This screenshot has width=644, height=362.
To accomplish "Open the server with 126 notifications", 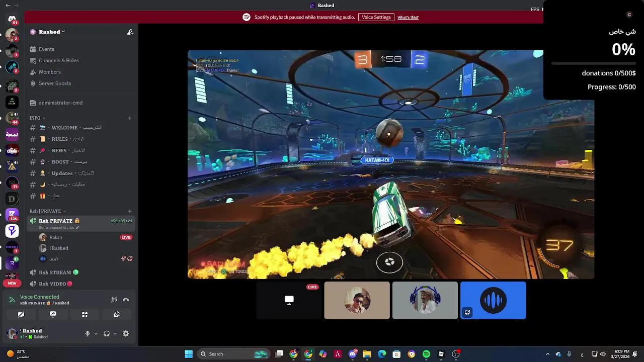I will pyautogui.click(x=12, y=215).
